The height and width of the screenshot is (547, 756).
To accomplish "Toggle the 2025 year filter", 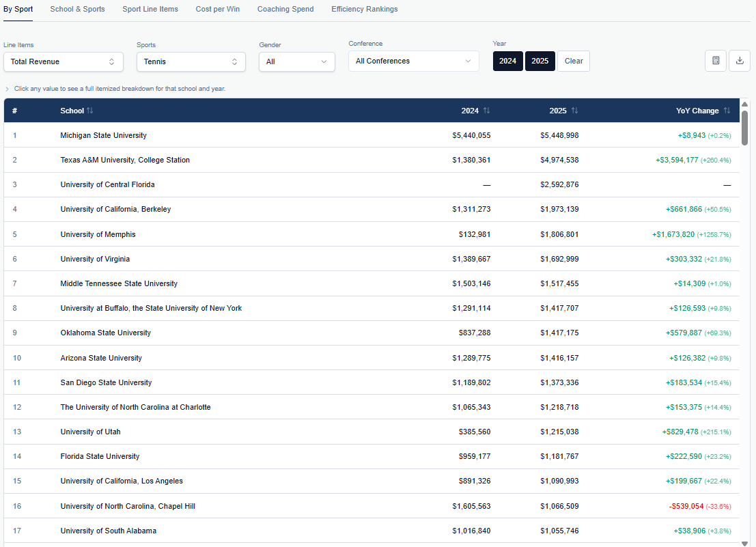I will [x=540, y=61].
